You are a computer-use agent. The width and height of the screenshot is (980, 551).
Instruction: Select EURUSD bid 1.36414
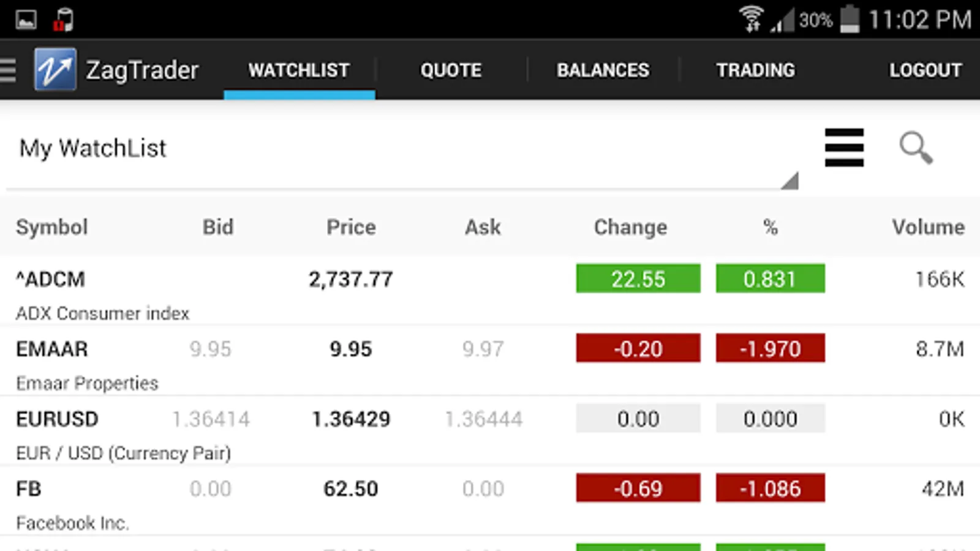pyautogui.click(x=211, y=419)
